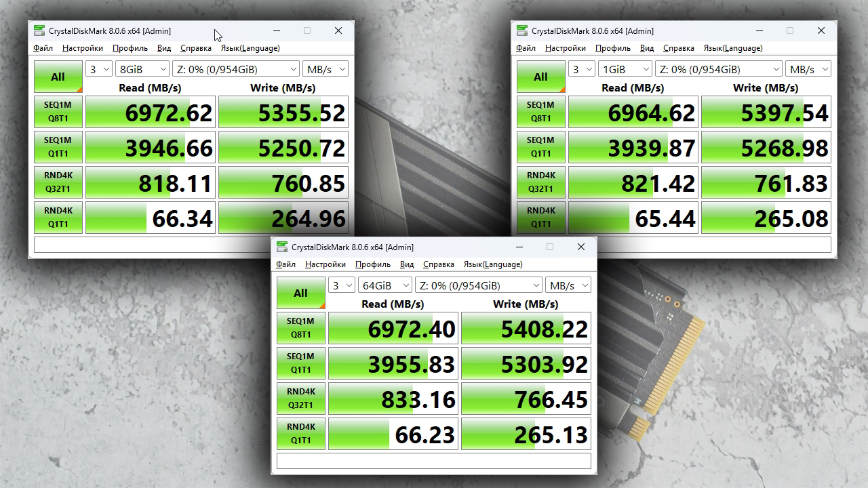The height and width of the screenshot is (488, 868).
Task: Open test count dropdown in 64GiB window
Action: coord(342,285)
